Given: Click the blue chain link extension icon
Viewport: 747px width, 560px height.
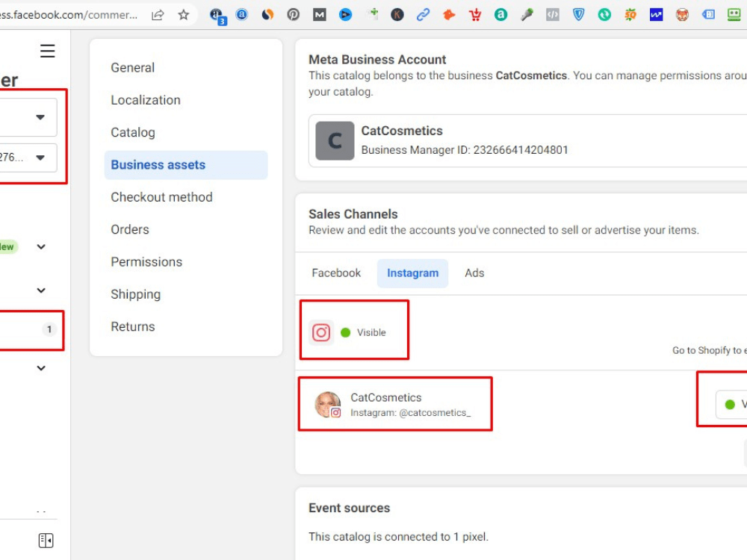Looking at the screenshot, I should pos(423,15).
